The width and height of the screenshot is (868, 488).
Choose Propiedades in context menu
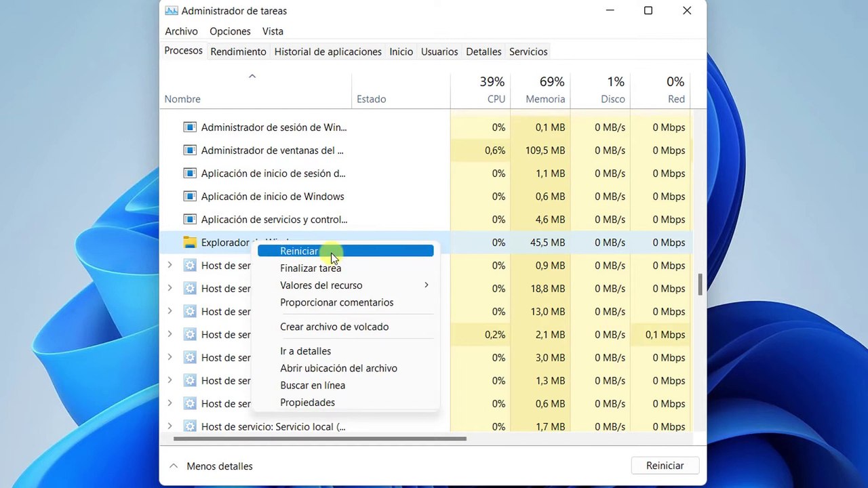pos(345,403)
